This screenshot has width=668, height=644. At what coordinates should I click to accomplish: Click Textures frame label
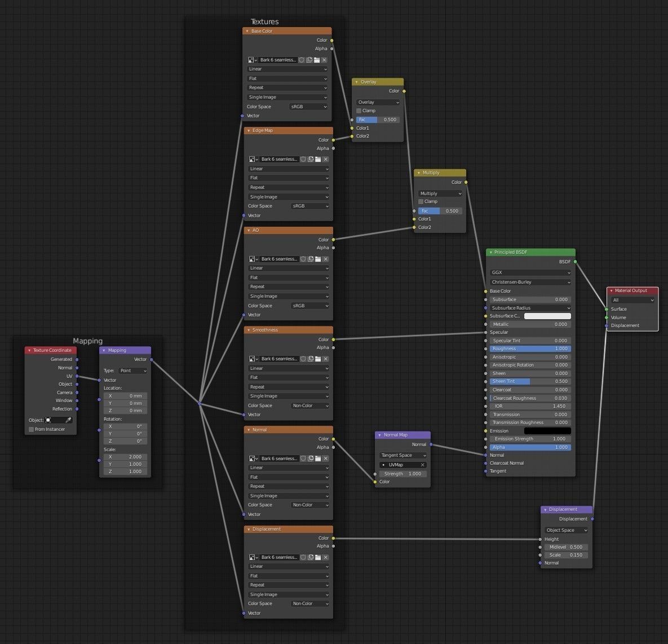[x=264, y=22]
